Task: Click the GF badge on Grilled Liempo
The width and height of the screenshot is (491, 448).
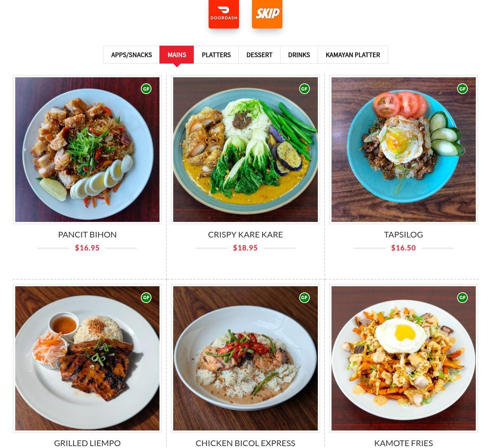Action: pos(146,298)
